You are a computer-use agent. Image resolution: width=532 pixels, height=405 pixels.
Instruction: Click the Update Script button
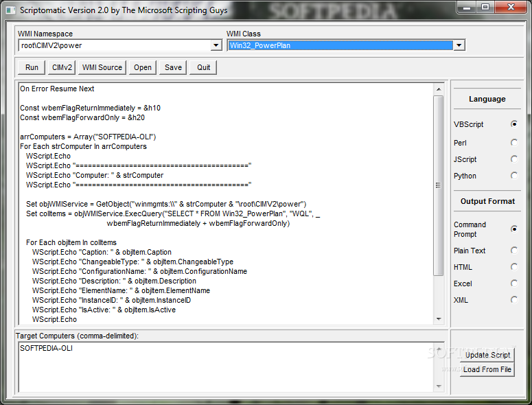click(487, 355)
